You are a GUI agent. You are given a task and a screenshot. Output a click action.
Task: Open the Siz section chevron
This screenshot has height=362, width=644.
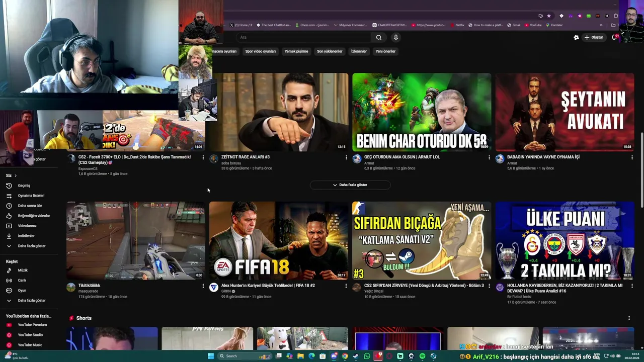click(16, 175)
